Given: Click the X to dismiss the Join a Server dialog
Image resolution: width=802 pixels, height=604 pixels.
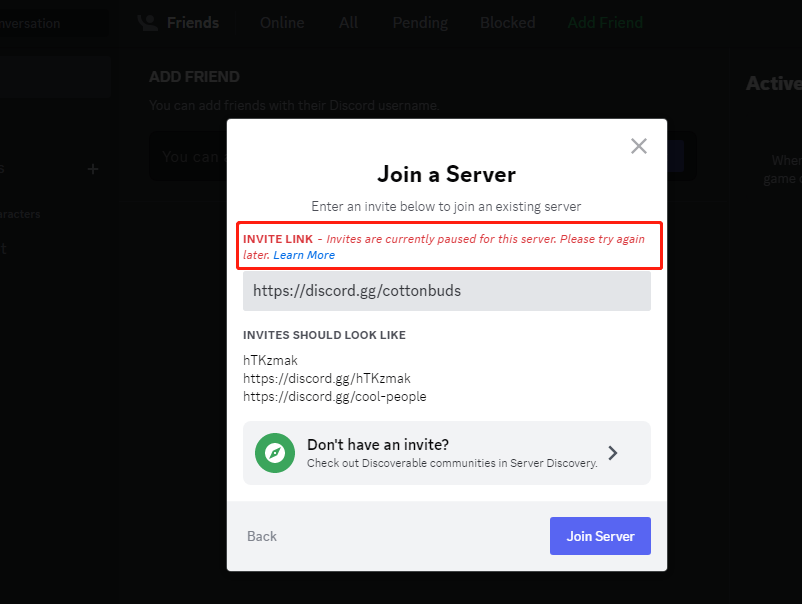Looking at the screenshot, I should coord(638,145).
